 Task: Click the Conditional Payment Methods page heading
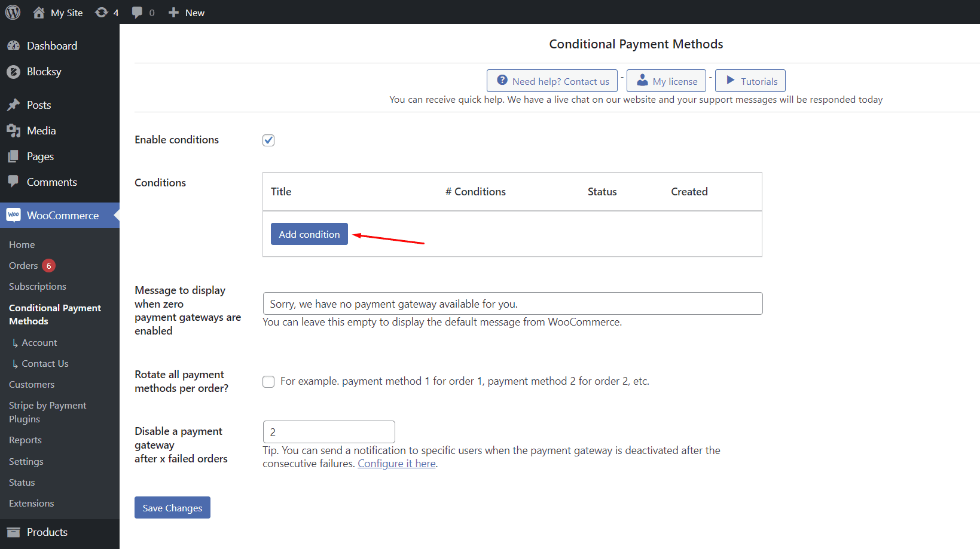click(x=636, y=44)
